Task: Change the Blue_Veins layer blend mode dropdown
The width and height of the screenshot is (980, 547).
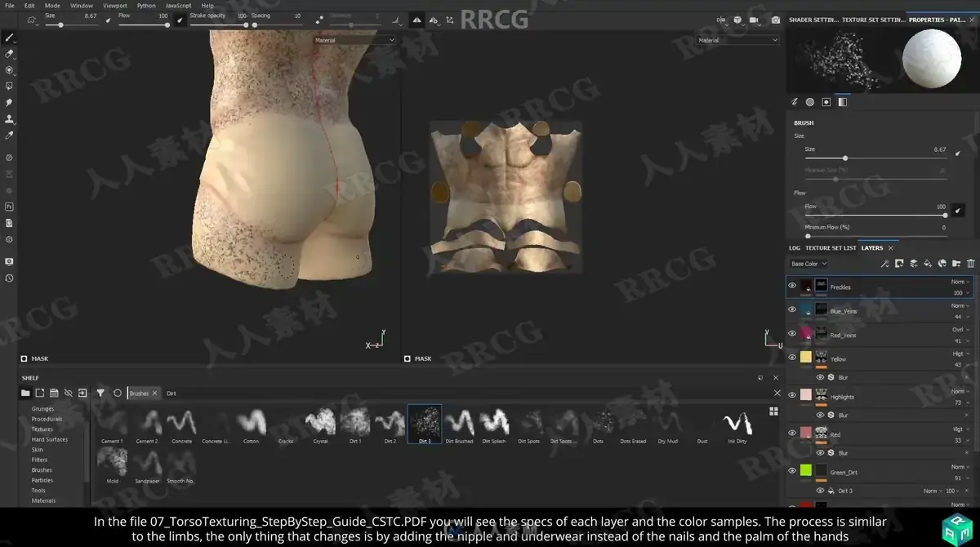Action: pos(960,305)
